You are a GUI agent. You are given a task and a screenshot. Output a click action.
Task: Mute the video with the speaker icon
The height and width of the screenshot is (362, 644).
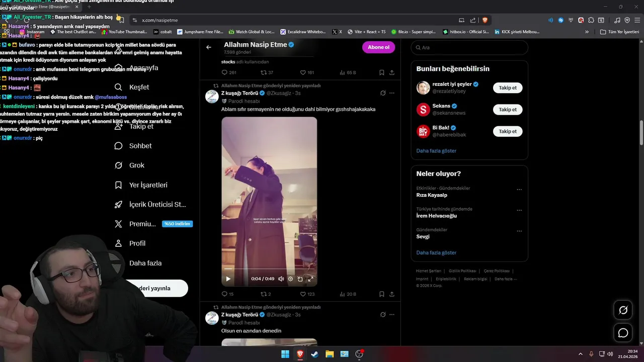[281, 279]
